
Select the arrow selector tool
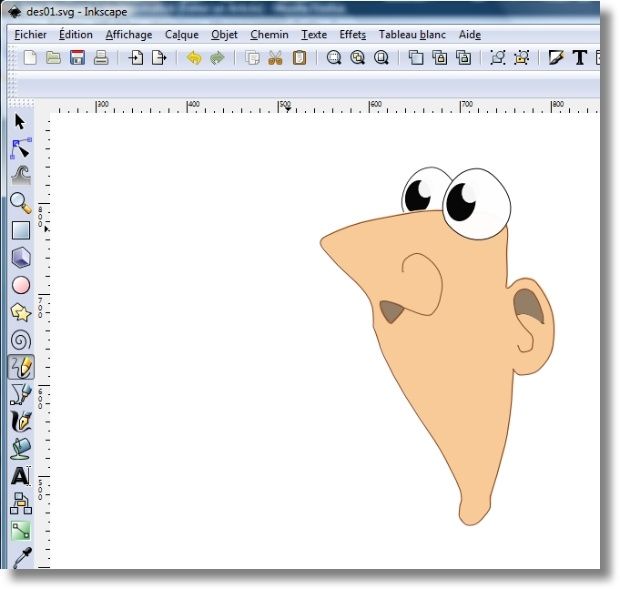pos(20,122)
